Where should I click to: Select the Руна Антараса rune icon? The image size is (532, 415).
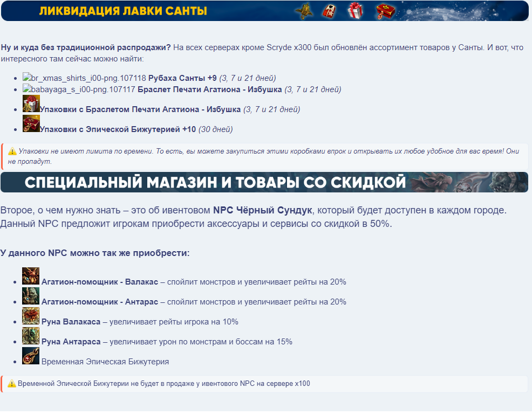(x=31, y=336)
